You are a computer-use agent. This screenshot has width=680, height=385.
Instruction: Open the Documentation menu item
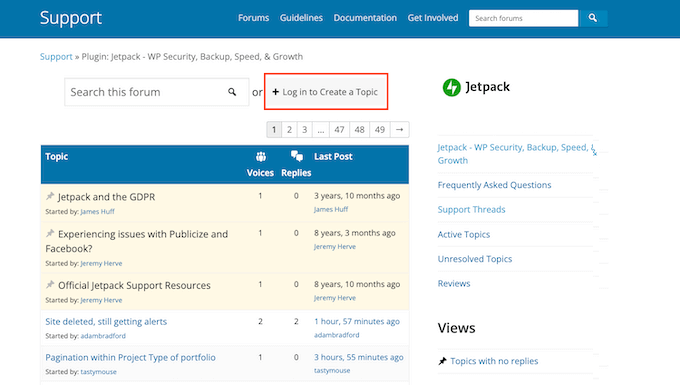(x=365, y=18)
